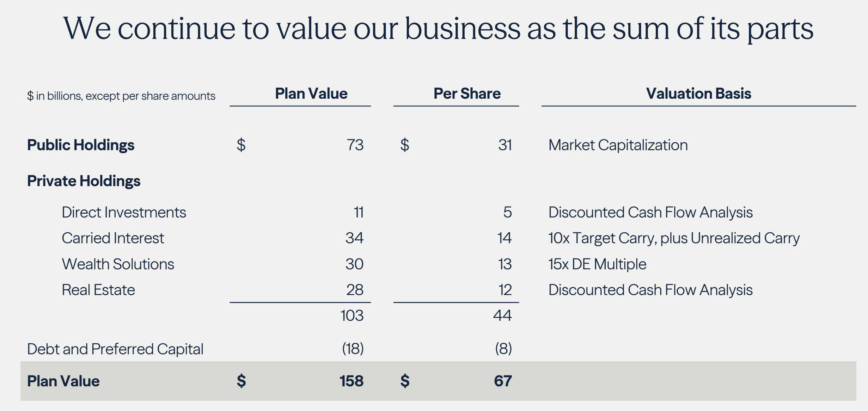
Task: Click the Real Estate row label
Action: (x=98, y=290)
